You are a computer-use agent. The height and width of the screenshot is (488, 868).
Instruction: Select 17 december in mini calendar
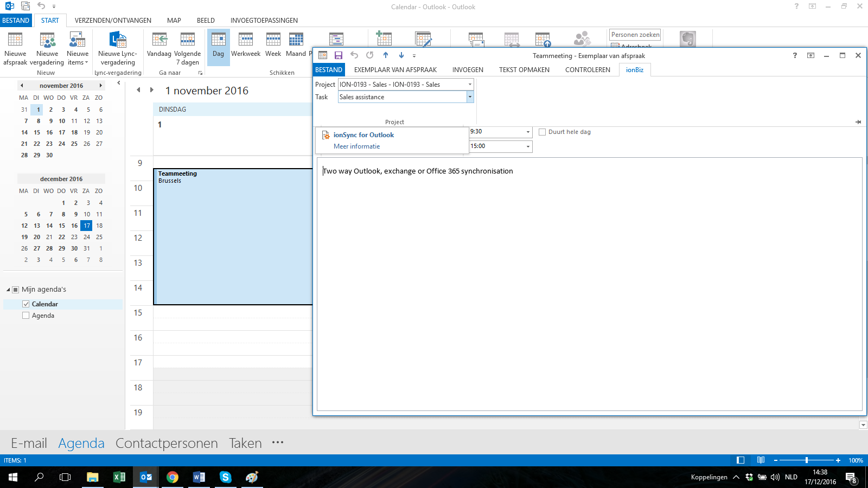pyautogui.click(x=87, y=226)
